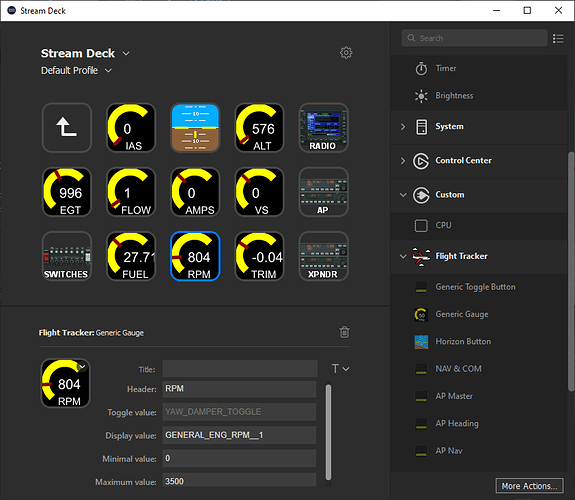575x500 pixels.
Task: Open the SWITCHES panel key
Action: coord(67,256)
